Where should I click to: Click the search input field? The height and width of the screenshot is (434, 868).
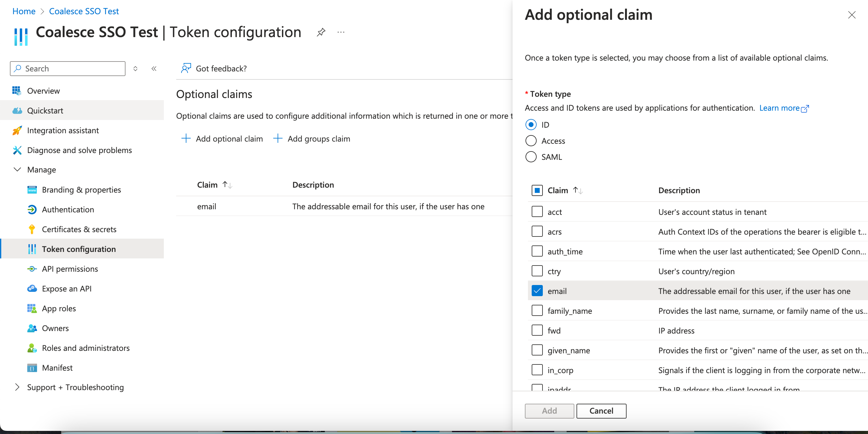[67, 68]
